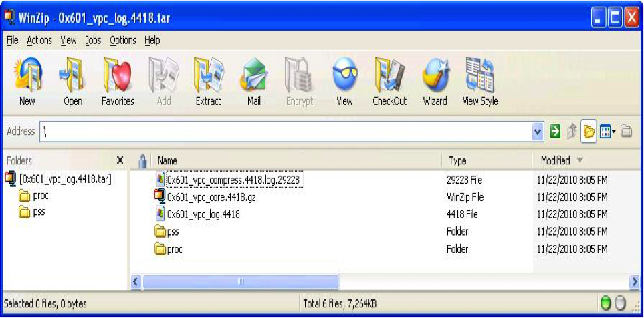Click the CheckOut toolbar icon

(x=390, y=75)
